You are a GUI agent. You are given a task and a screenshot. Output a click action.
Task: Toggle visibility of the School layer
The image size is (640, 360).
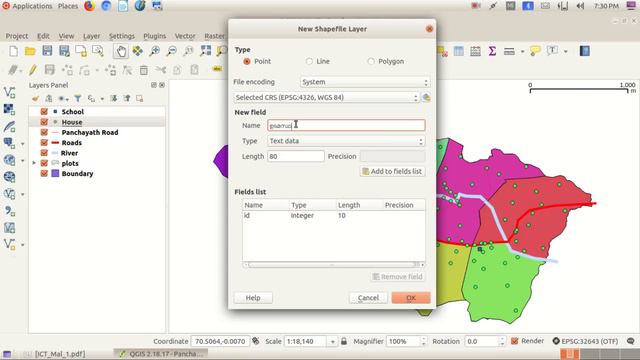(x=44, y=111)
